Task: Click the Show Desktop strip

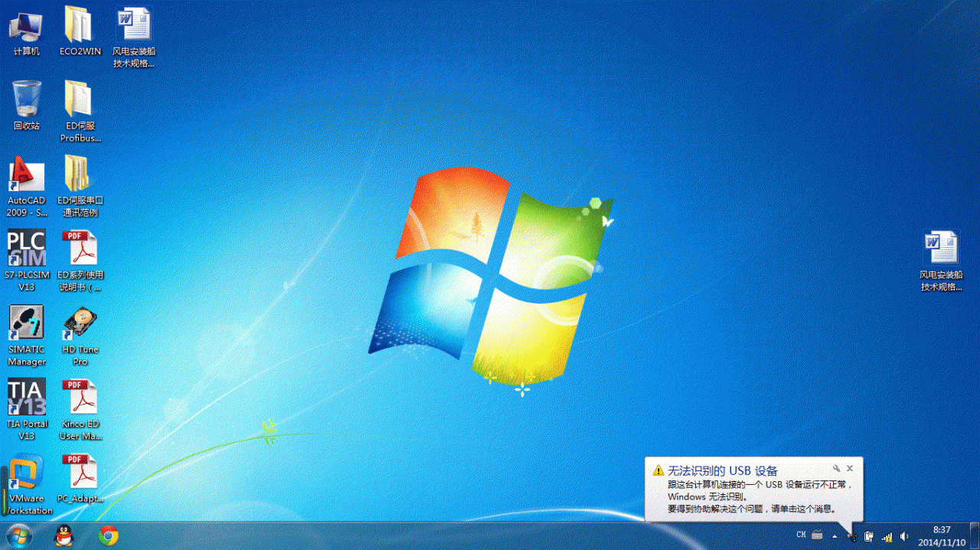Action: coord(974,536)
